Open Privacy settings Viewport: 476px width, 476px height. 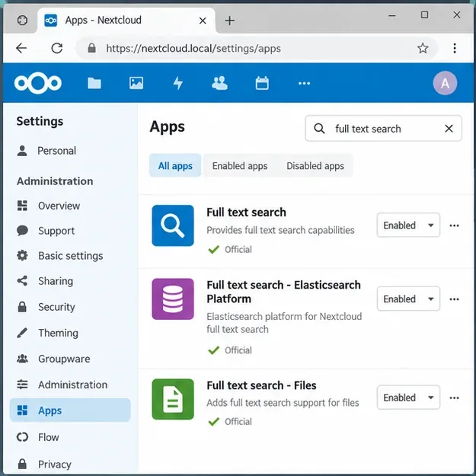pos(70,464)
